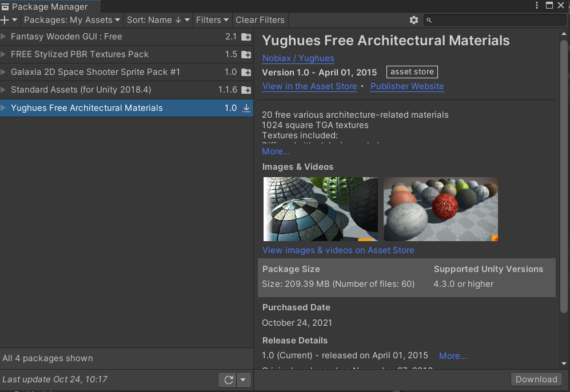Image resolution: width=570 pixels, height=392 pixels.
Task: Open the Nobiax / Yughues publisher link
Action: [x=298, y=58]
